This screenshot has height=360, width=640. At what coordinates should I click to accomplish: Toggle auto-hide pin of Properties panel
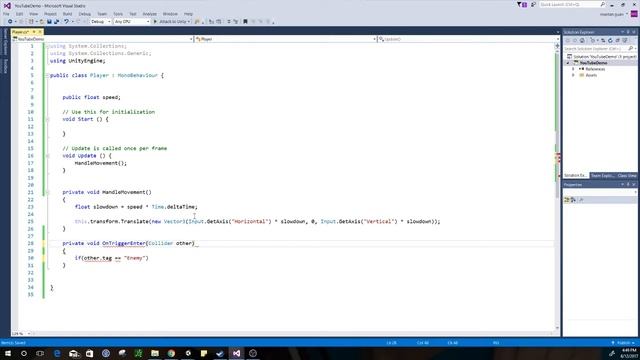pyautogui.click(x=628, y=185)
